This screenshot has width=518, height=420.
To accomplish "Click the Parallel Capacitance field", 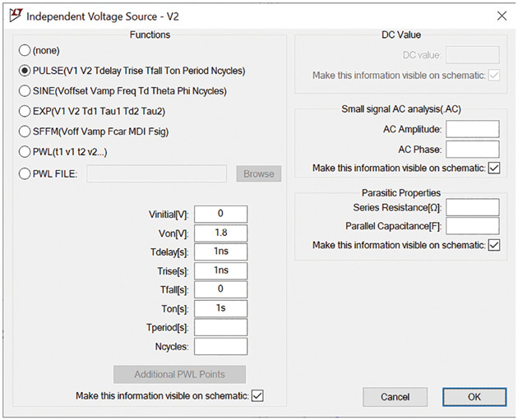I will click(473, 226).
